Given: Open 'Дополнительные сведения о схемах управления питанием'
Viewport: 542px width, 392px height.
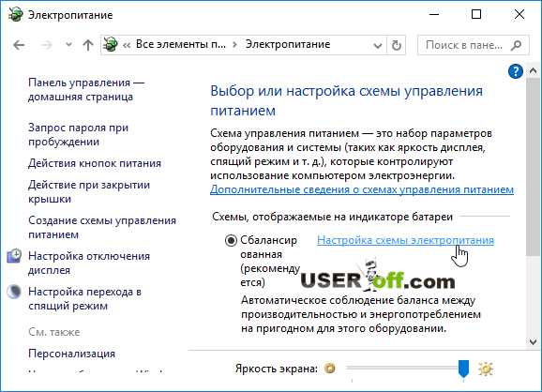Looking at the screenshot, I should [x=362, y=189].
